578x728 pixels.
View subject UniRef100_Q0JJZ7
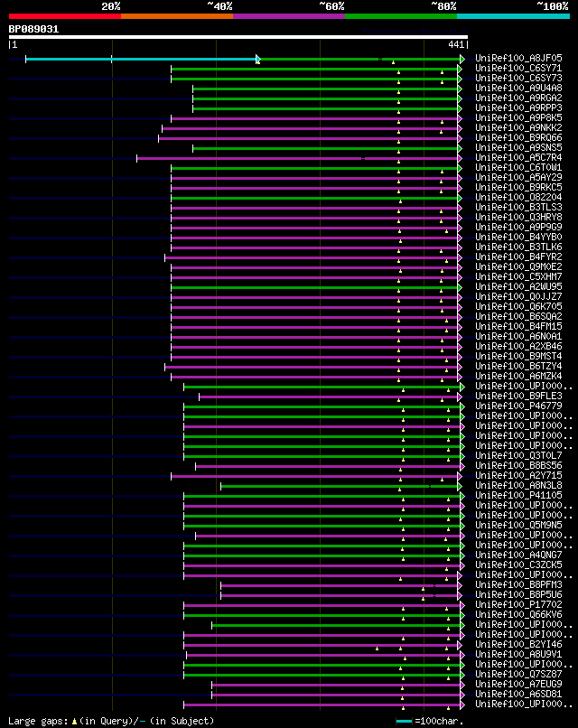tap(518, 296)
